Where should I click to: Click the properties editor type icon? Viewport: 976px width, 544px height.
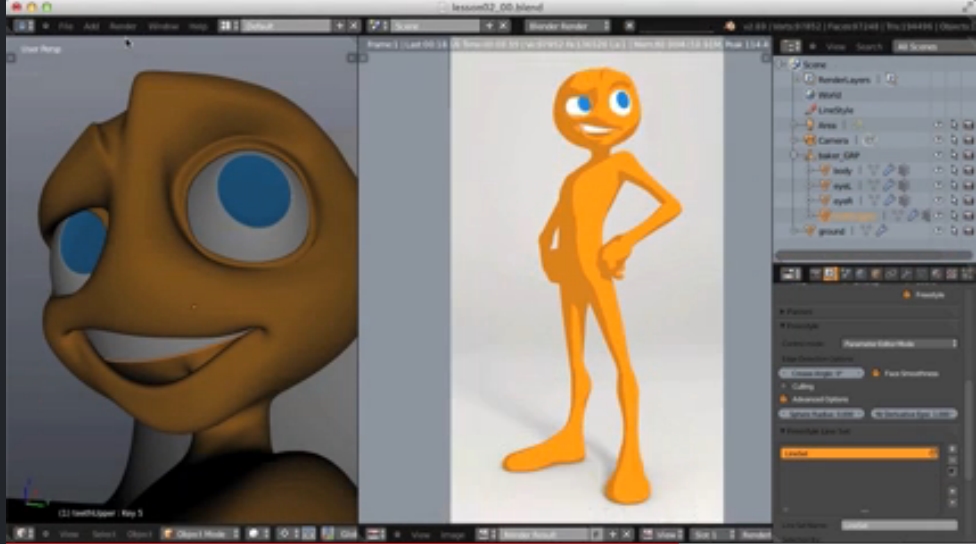[x=791, y=274]
